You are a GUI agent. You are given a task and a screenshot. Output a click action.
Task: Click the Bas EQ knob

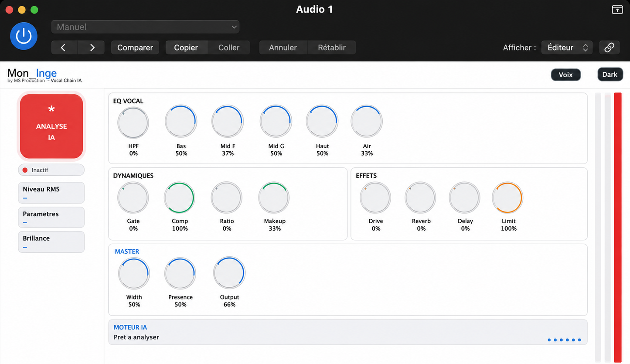coord(181,122)
